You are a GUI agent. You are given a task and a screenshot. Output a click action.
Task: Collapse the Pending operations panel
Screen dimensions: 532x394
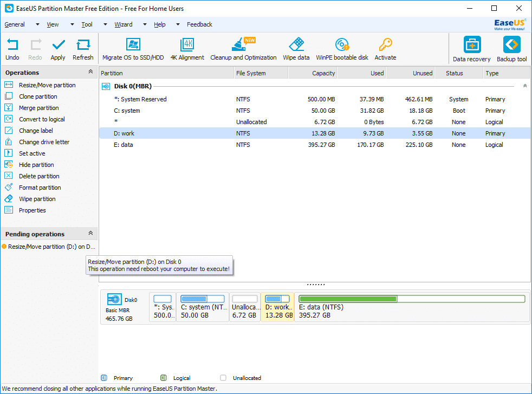(90, 233)
